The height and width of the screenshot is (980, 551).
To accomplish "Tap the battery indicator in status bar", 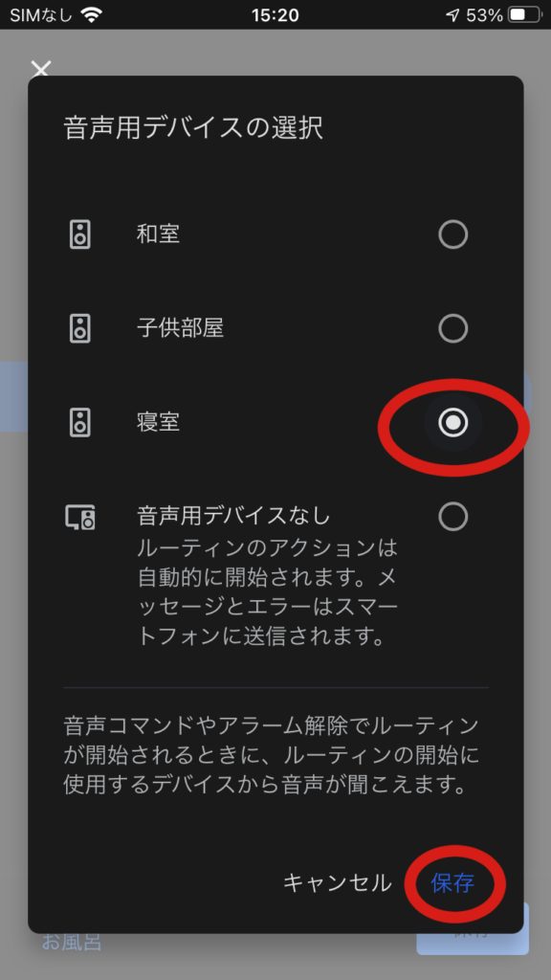I will pos(525,15).
